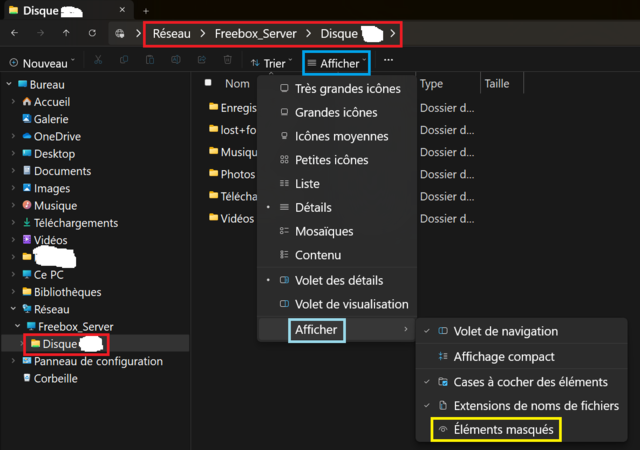Expand the Accueil tree node
The width and height of the screenshot is (640, 450).
pos(13,101)
